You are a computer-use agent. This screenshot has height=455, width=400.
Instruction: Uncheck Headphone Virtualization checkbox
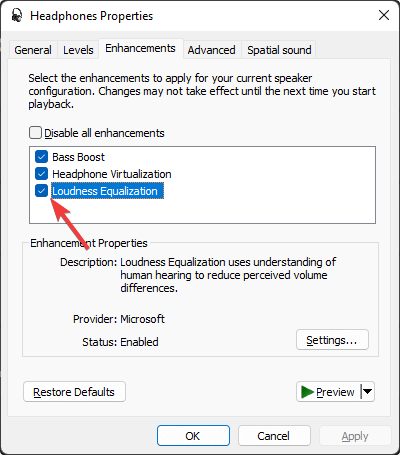41,173
